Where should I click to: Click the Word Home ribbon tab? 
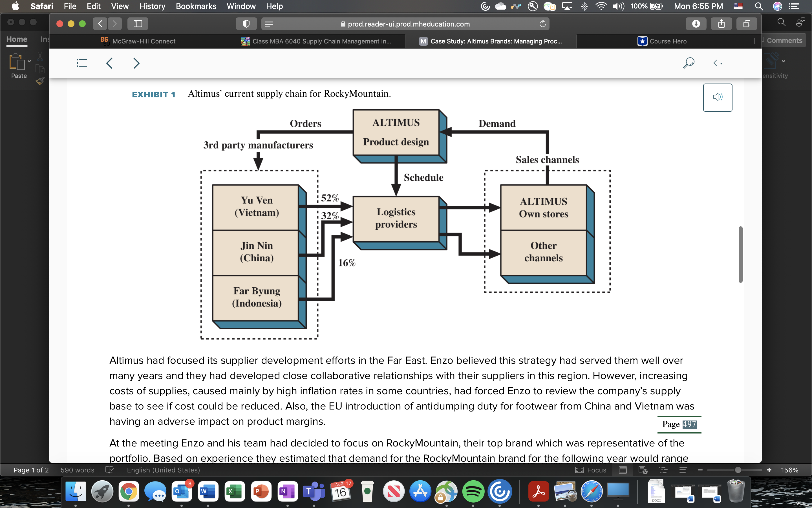click(x=17, y=39)
